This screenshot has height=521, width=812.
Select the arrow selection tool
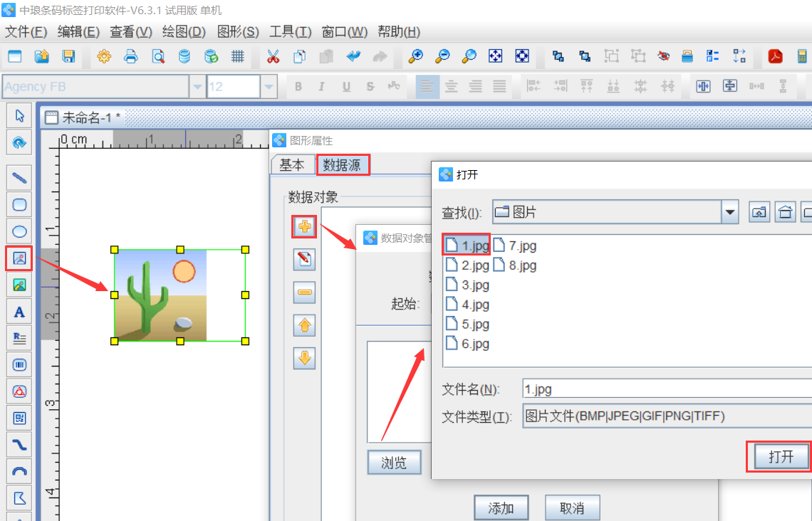point(19,115)
